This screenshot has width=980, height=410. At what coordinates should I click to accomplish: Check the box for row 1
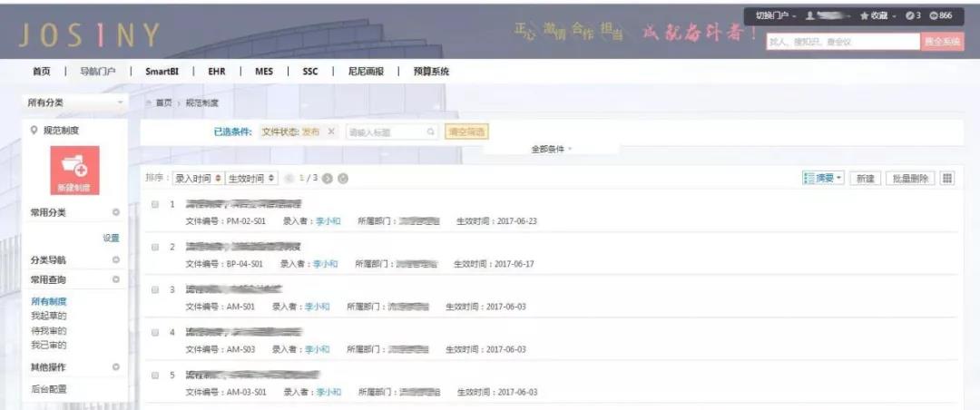point(155,204)
